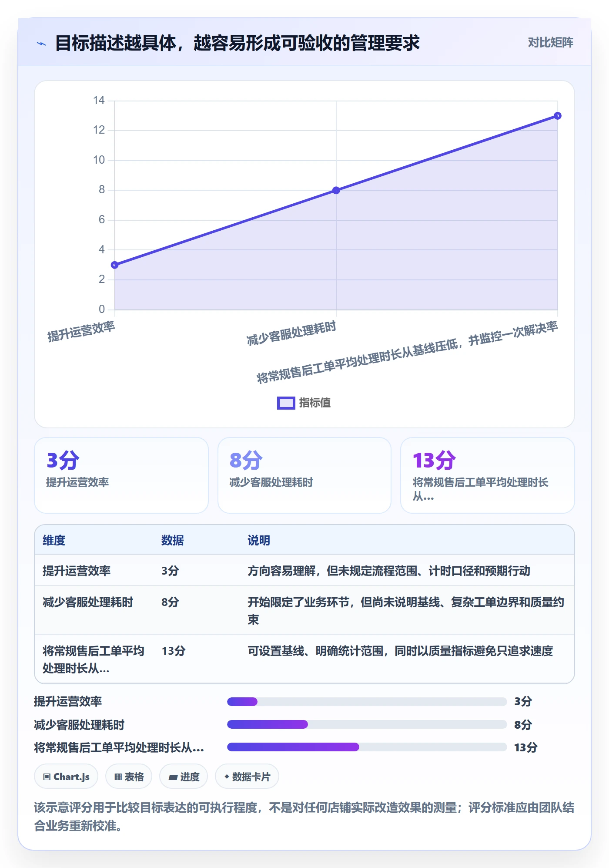The width and height of the screenshot is (609, 868).
Task: Click the 维度 column header
Action: (54, 540)
